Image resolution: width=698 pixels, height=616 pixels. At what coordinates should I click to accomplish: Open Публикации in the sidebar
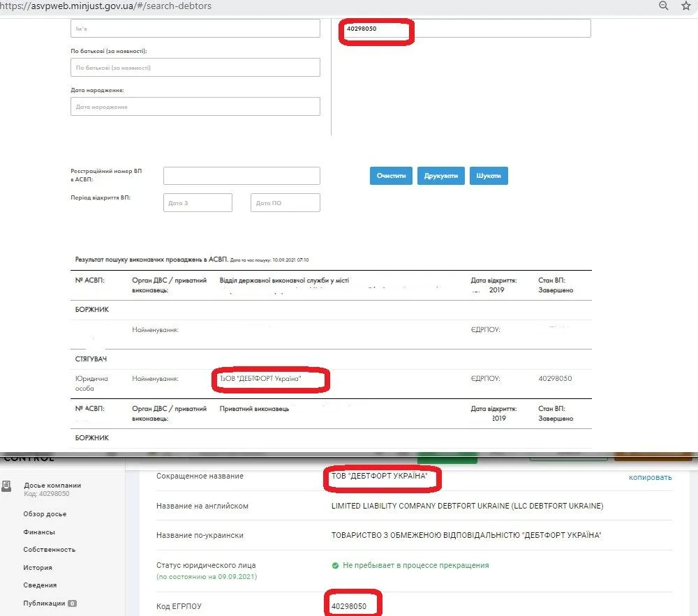pos(45,603)
